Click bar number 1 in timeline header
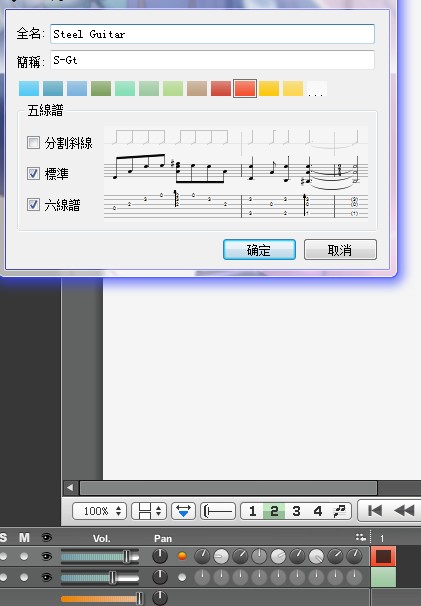 point(382,538)
